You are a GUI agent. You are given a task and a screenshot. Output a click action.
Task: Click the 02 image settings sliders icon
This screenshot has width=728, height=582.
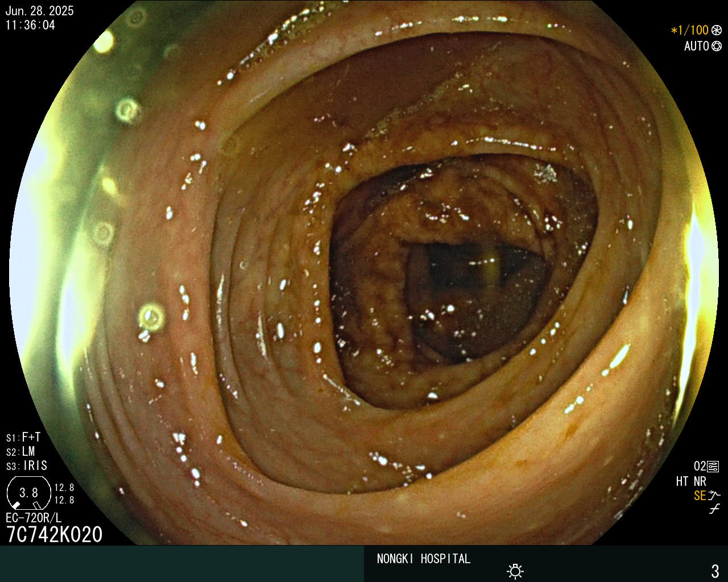pyautogui.click(x=713, y=467)
